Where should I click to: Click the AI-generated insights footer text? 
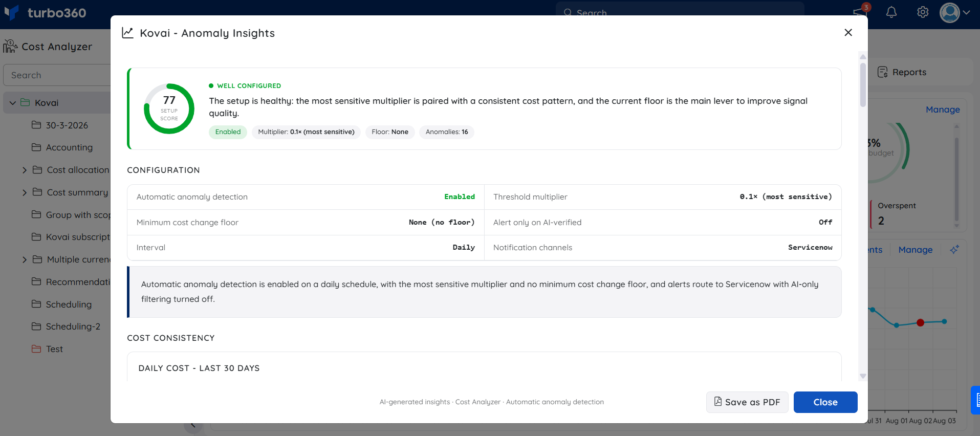click(492, 402)
